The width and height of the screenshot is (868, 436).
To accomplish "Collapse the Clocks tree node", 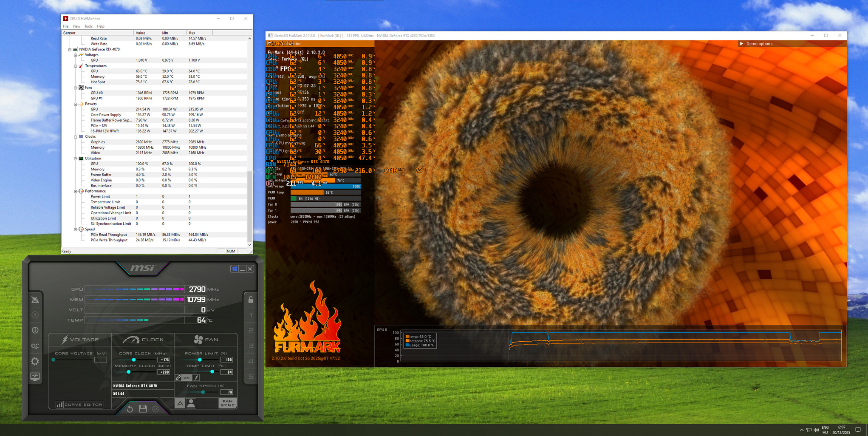I will [x=76, y=137].
